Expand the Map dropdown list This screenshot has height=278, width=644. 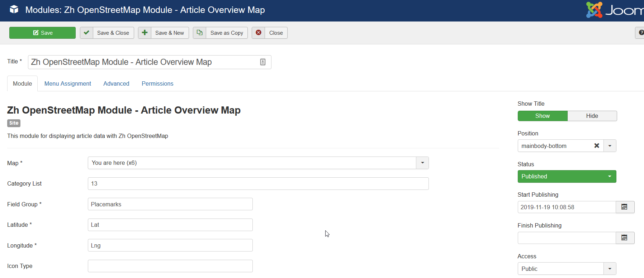(x=422, y=163)
